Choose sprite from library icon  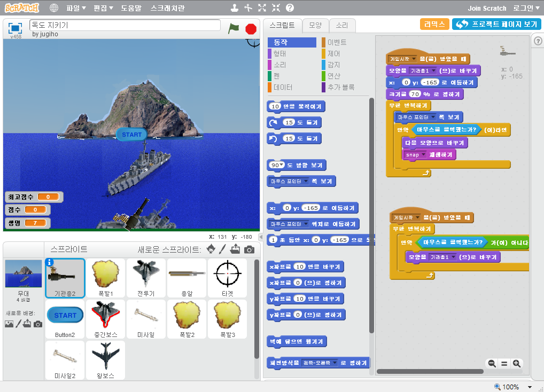point(211,249)
